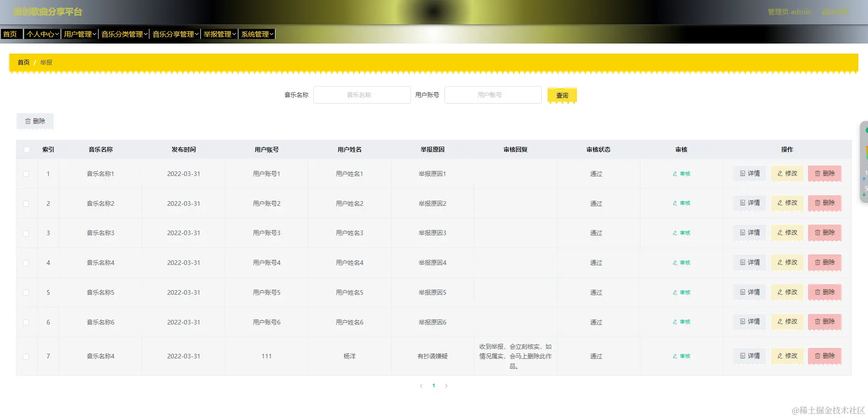Open 详情 for row 音乐名称6
868x418 pixels.
[x=750, y=321]
